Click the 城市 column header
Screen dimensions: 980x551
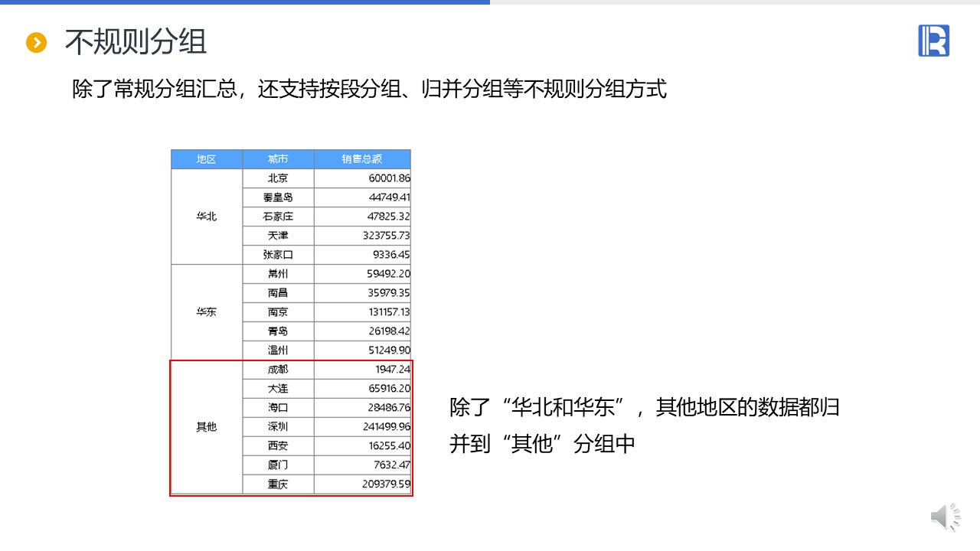click(278, 159)
